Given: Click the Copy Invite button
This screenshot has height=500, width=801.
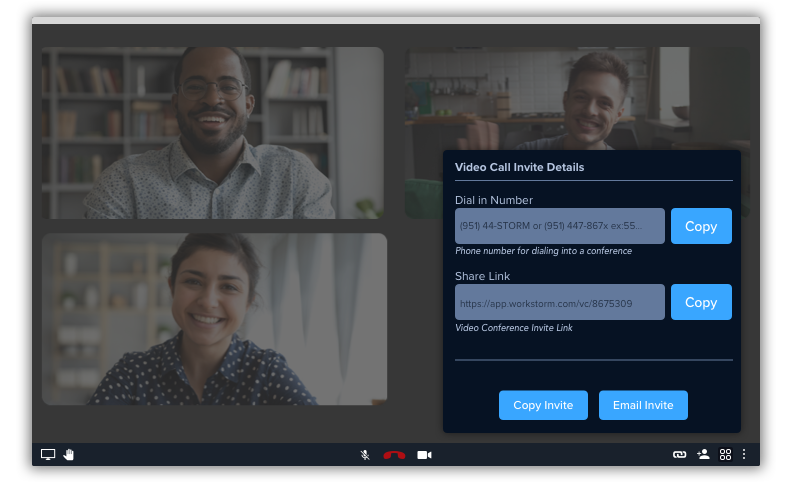Looking at the screenshot, I should pos(543,406).
